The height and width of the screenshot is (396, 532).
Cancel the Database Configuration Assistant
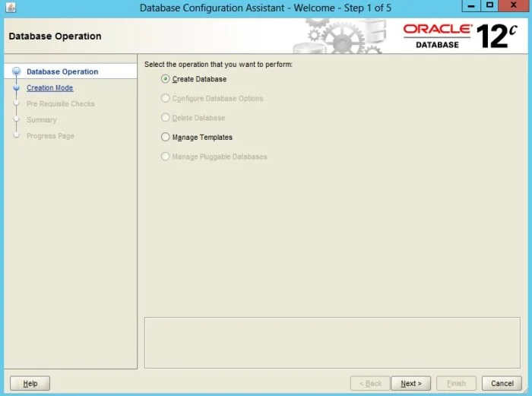[502, 383]
